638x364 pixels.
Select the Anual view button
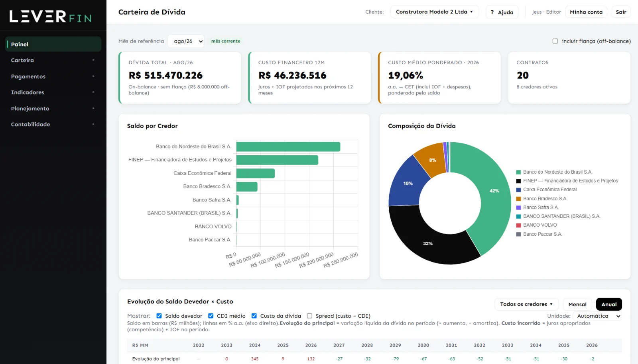(609, 304)
